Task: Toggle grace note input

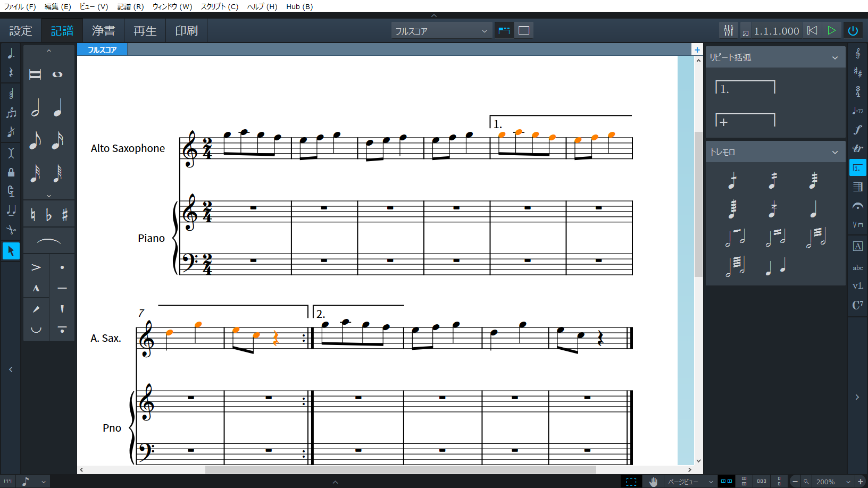Action: [x=11, y=132]
